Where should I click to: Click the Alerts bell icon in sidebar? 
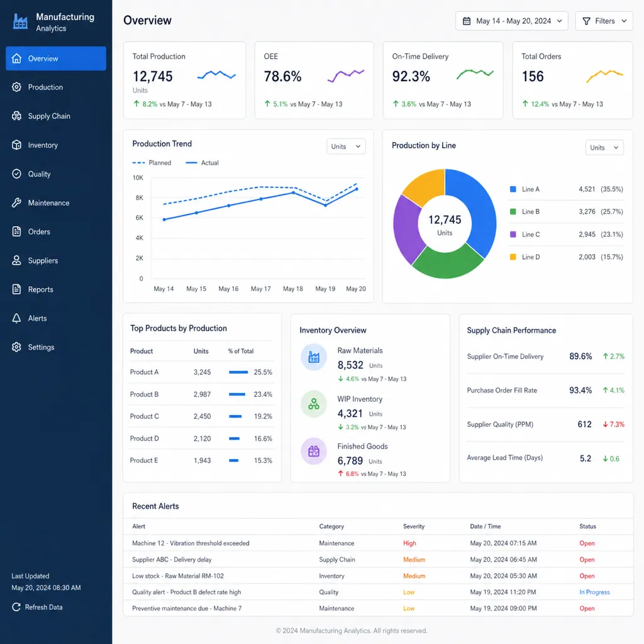pyautogui.click(x=16, y=318)
